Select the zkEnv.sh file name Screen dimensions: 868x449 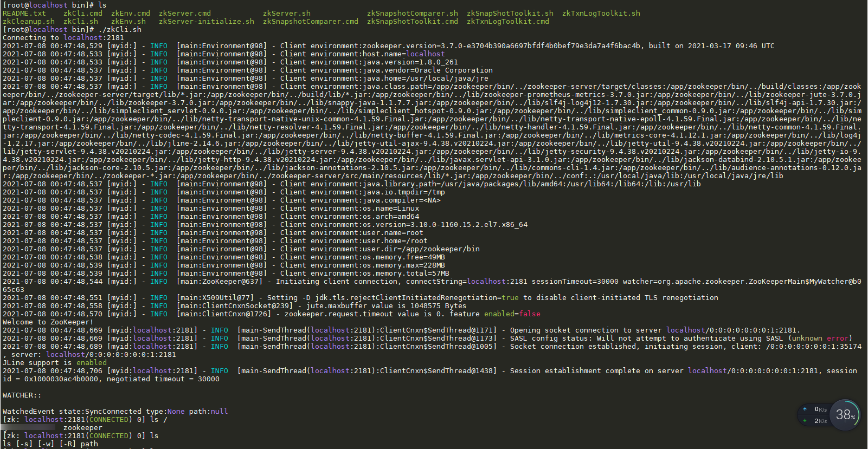128,21
